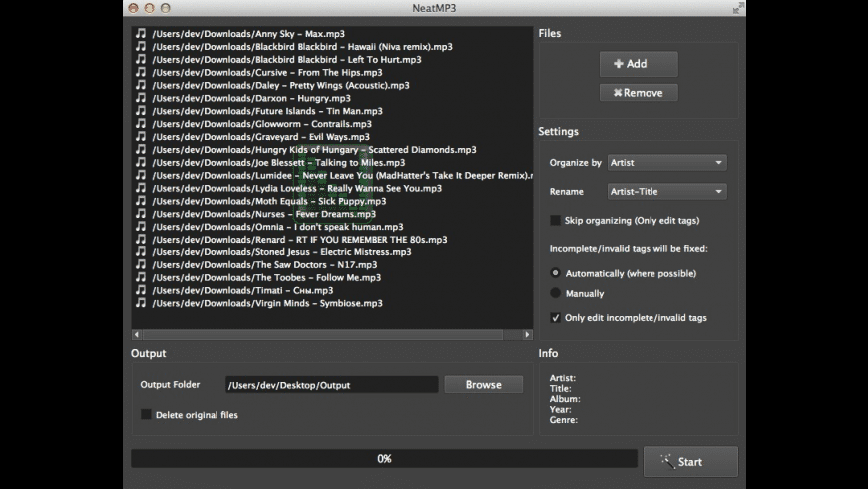Click the Artist: label in the Info panel
The height and width of the screenshot is (489, 868).
point(563,378)
